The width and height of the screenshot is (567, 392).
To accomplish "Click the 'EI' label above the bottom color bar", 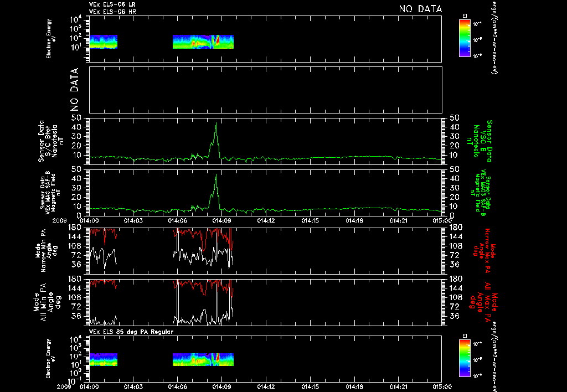I will 465,336.
